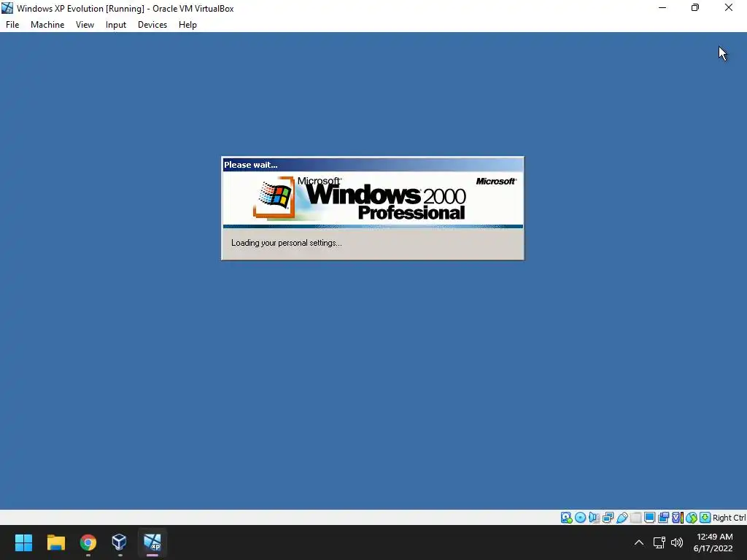The image size is (747, 560).
Task: Click the Windows XP VM taskbar icon
Action: tap(152, 542)
